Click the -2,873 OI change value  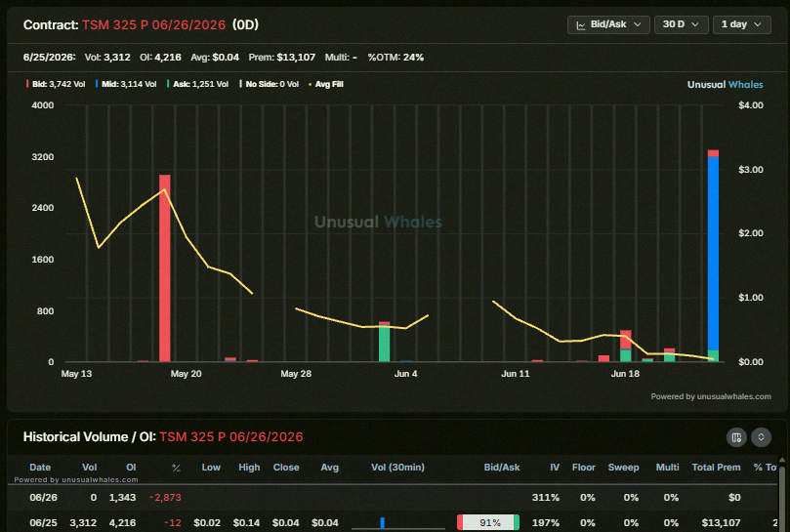coord(165,498)
